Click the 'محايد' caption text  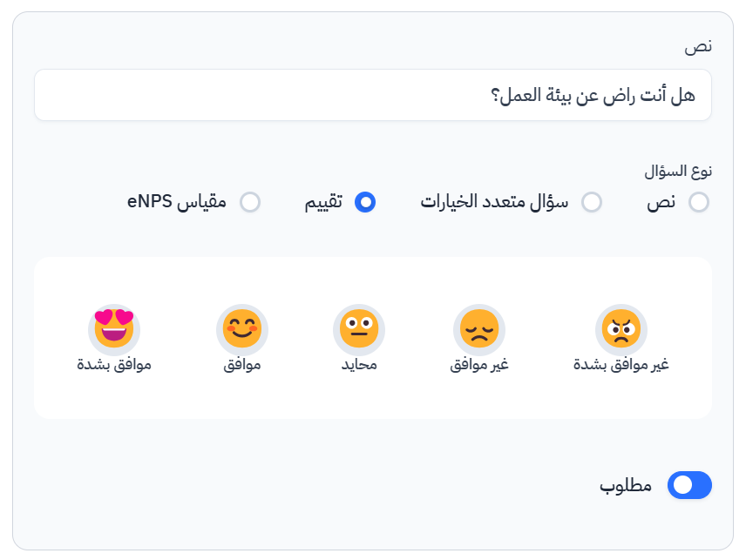coord(359,365)
